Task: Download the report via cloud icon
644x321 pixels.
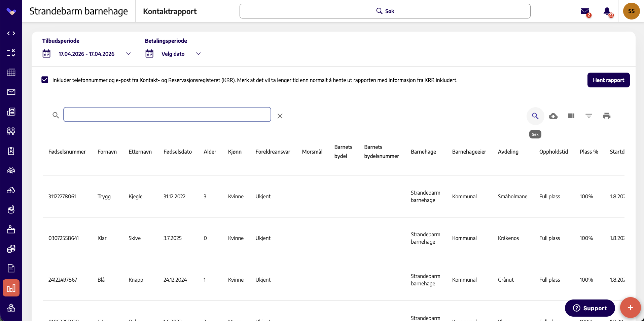Action: [x=553, y=116]
